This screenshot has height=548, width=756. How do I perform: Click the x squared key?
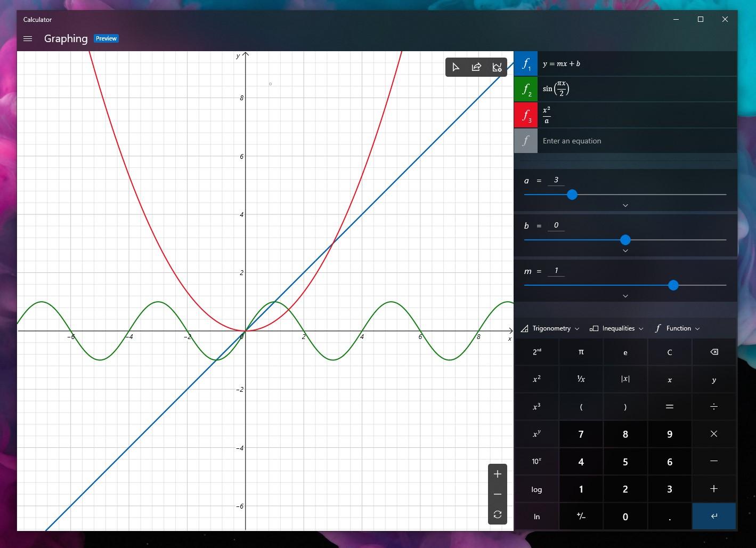[x=536, y=379]
